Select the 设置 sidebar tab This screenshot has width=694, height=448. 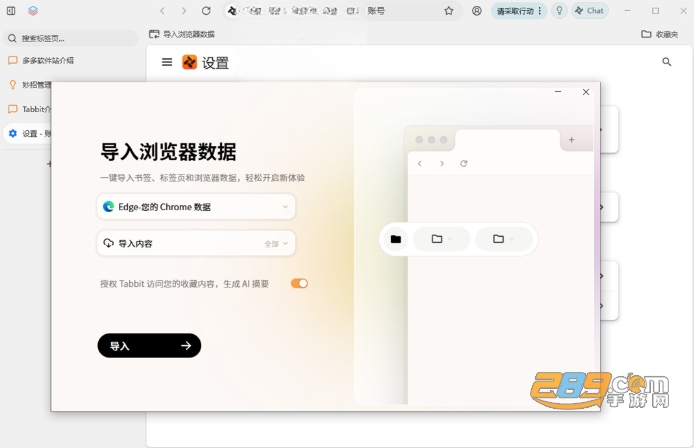pyautogui.click(x=27, y=133)
